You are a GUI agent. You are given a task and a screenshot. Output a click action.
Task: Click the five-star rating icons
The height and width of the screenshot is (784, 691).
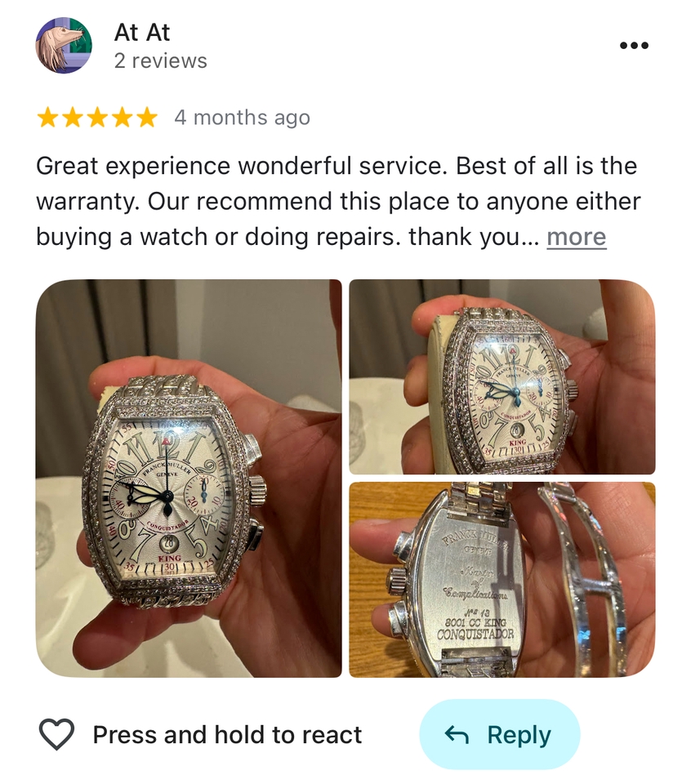click(x=97, y=118)
